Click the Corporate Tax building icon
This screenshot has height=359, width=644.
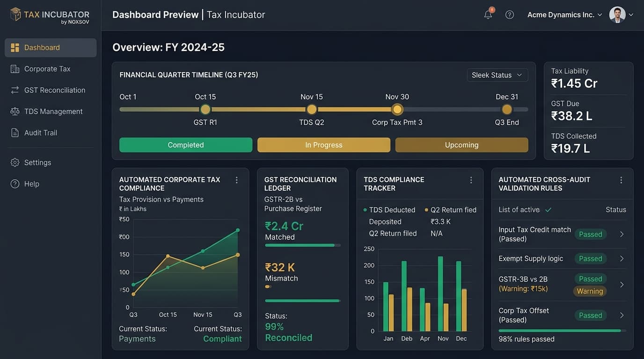pos(15,69)
